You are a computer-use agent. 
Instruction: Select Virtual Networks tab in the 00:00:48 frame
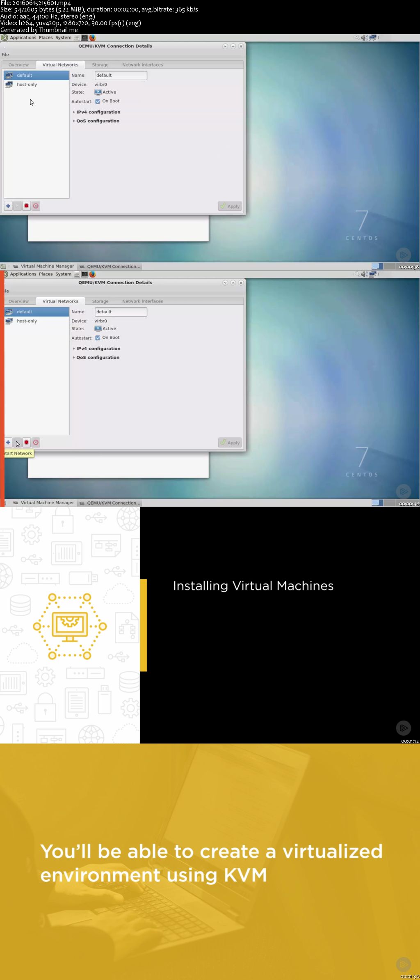pyautogui.click(x=60, y=301)
